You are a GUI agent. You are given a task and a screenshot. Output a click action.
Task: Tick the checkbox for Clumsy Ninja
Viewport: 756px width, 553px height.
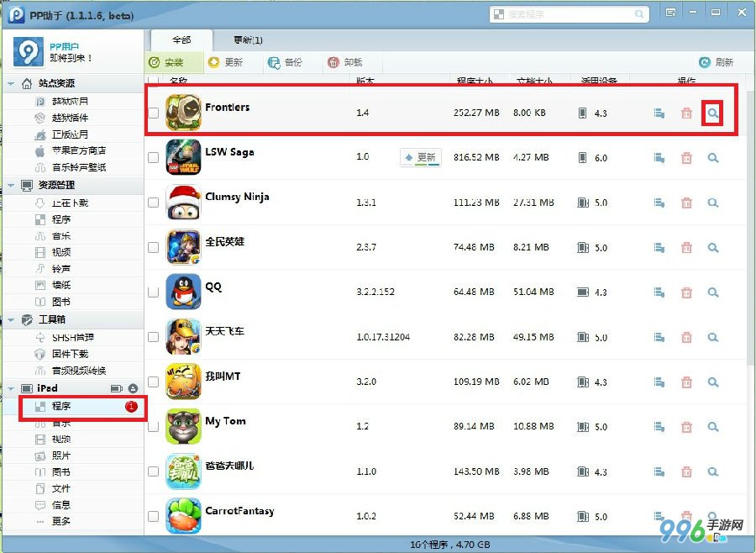click(x=154, y=203)
